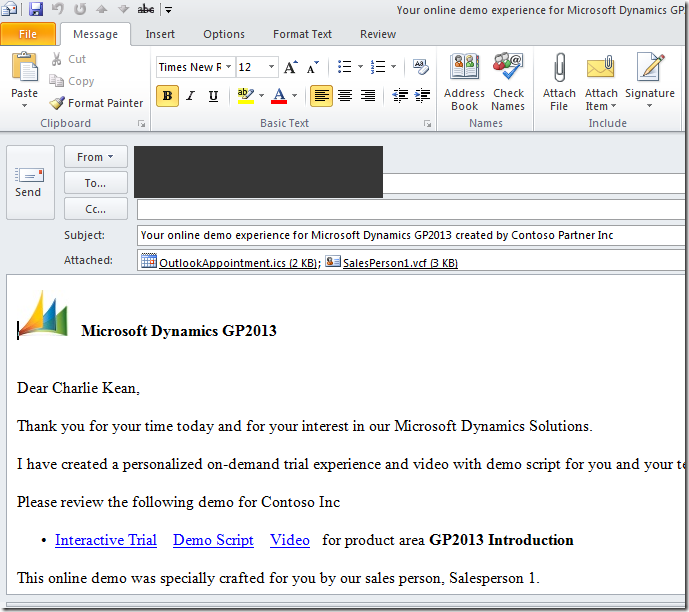Click the Increase Indent icon
The image size is (689, 612).
[x=421, y=96]
